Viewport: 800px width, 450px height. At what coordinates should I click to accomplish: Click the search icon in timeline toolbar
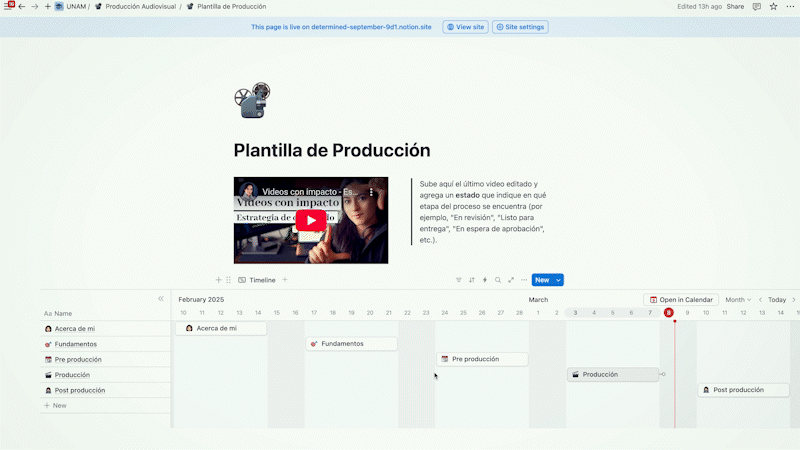498,280
